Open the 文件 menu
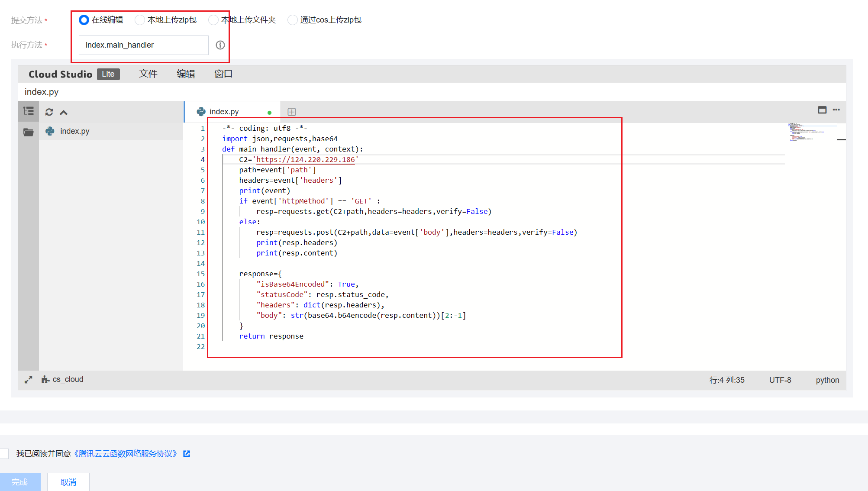Viewport: 868px width, 491px height. click(148, 74)
